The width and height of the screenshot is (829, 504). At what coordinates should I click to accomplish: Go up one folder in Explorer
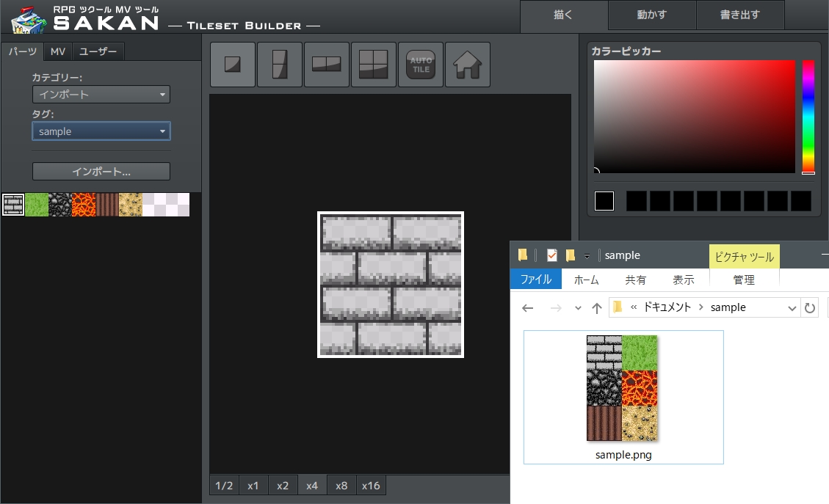[x=597, y=308]
